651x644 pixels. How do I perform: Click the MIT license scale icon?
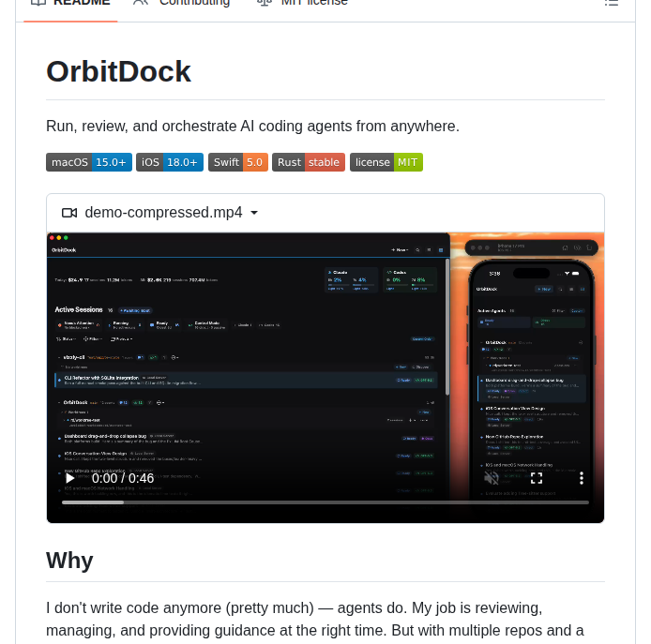(265, 3)
